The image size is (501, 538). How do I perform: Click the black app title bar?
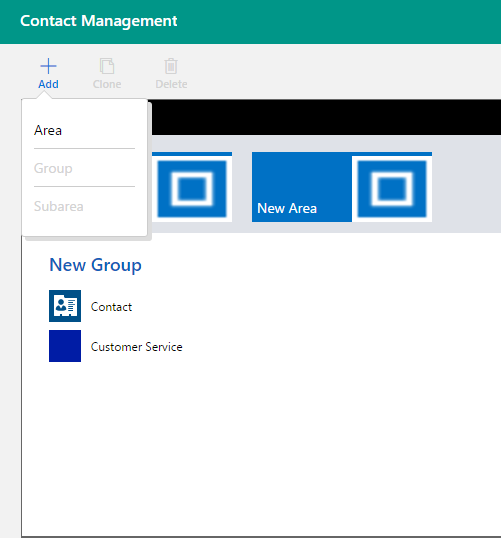coord(325,117)
